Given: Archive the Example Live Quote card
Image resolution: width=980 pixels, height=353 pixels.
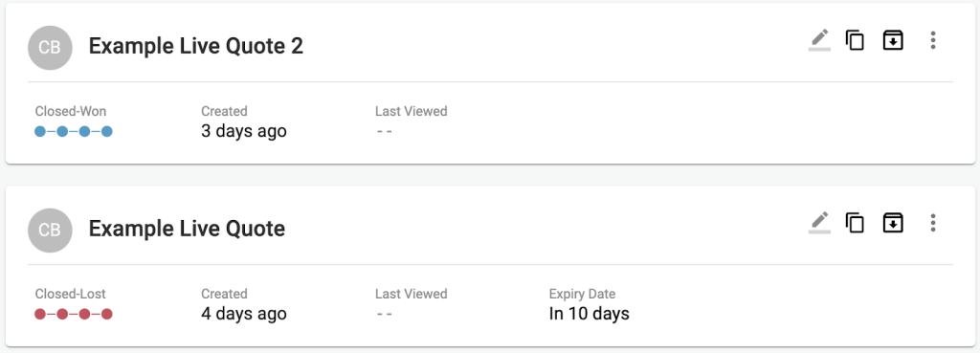Looking at the screenshot, I should pyautogui.click(x=893, y=223).
